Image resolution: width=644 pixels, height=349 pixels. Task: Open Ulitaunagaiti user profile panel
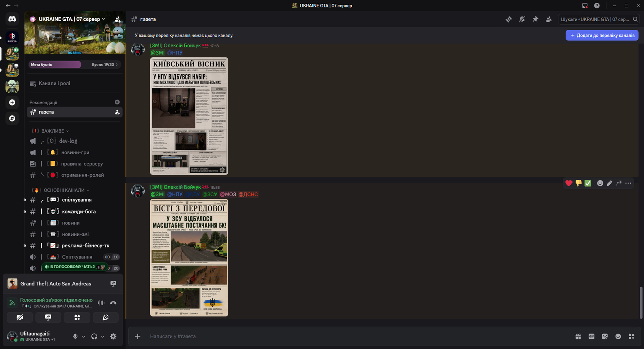[36, 336]
